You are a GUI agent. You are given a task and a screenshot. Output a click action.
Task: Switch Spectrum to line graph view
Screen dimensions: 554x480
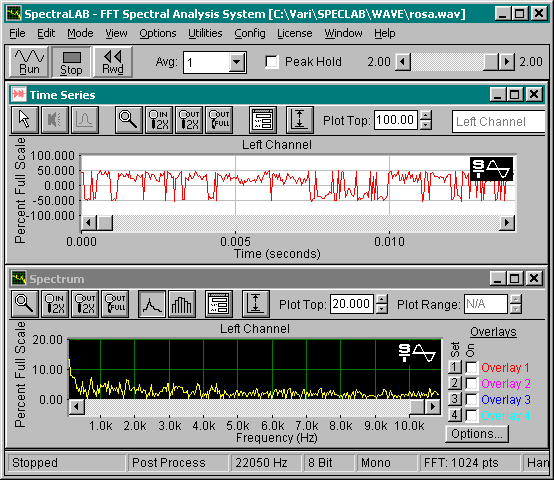point(152,304)
